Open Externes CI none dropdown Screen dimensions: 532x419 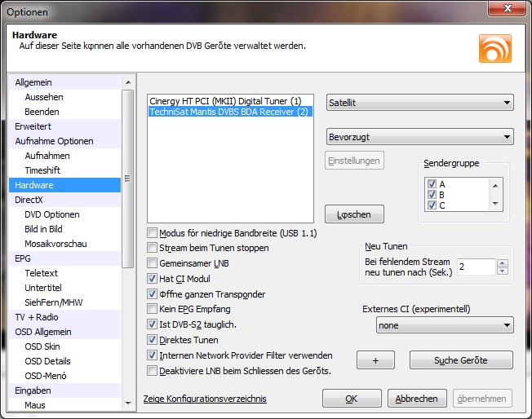pyautogui.click(x=445, y=325)
